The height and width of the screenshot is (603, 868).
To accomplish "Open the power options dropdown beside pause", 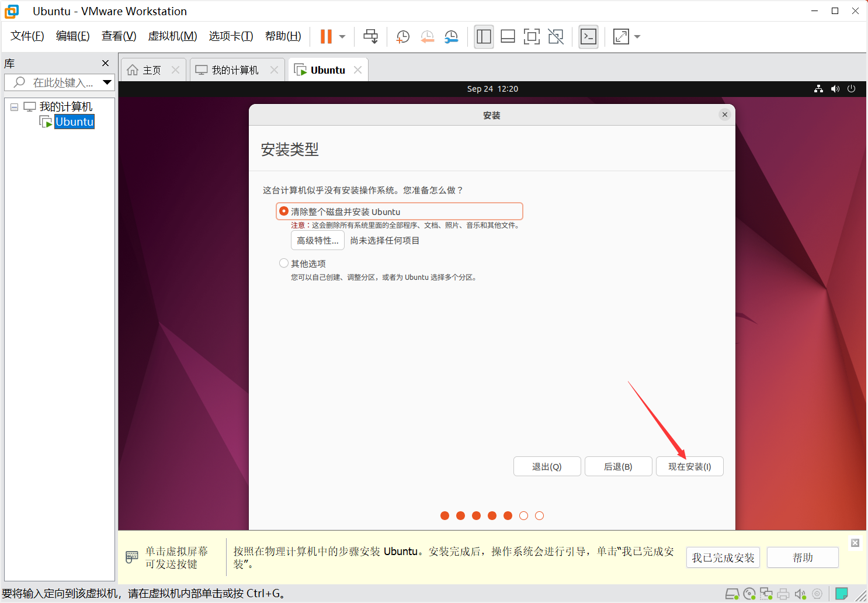I will click(x=342, y=37).
